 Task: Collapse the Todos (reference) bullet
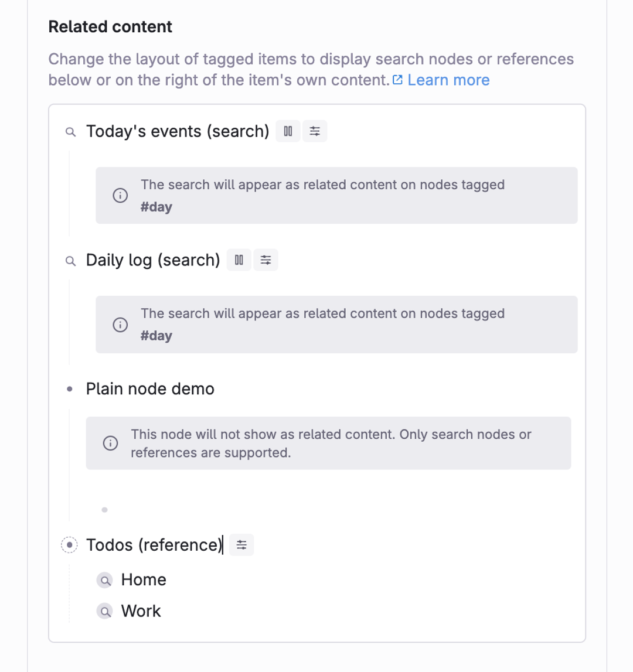pos(70,545)
